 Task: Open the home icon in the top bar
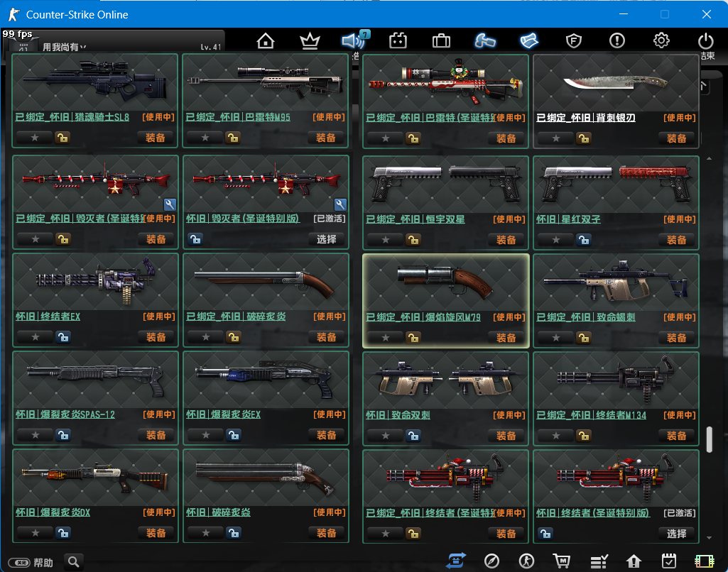(266, 41)
